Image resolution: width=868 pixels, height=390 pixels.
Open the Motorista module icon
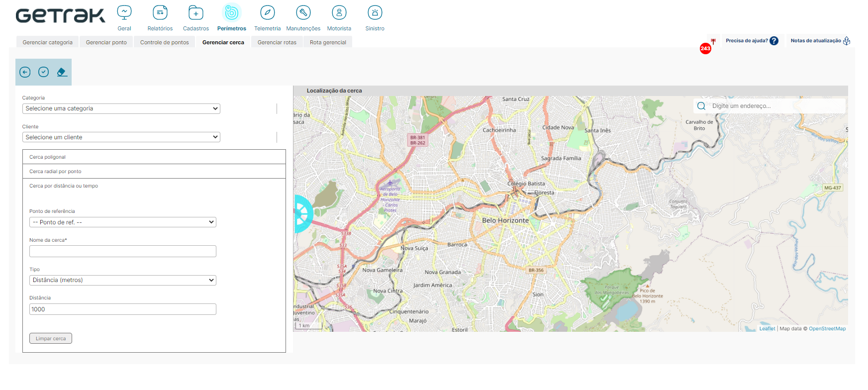coord(339,12)
